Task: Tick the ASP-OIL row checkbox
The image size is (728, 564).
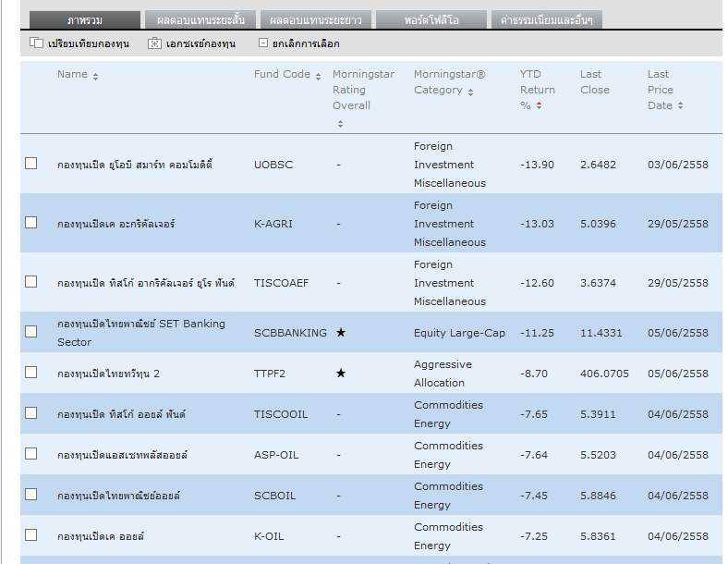Action: 31,454
